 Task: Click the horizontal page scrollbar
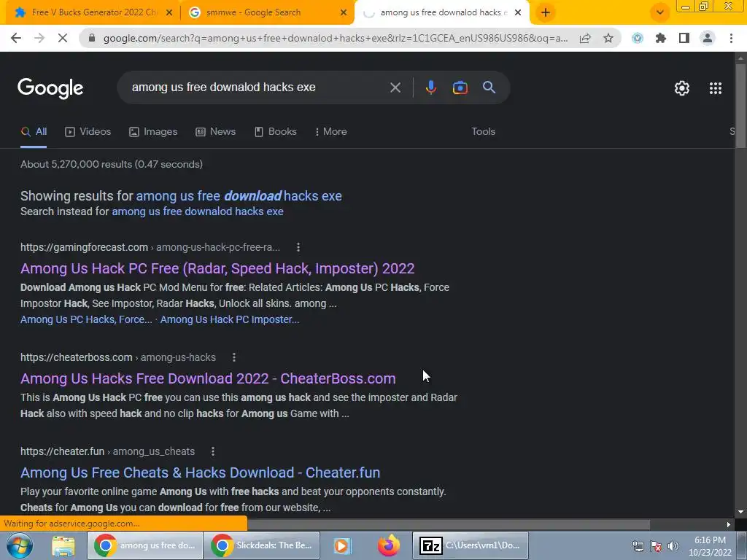[449, 524]
